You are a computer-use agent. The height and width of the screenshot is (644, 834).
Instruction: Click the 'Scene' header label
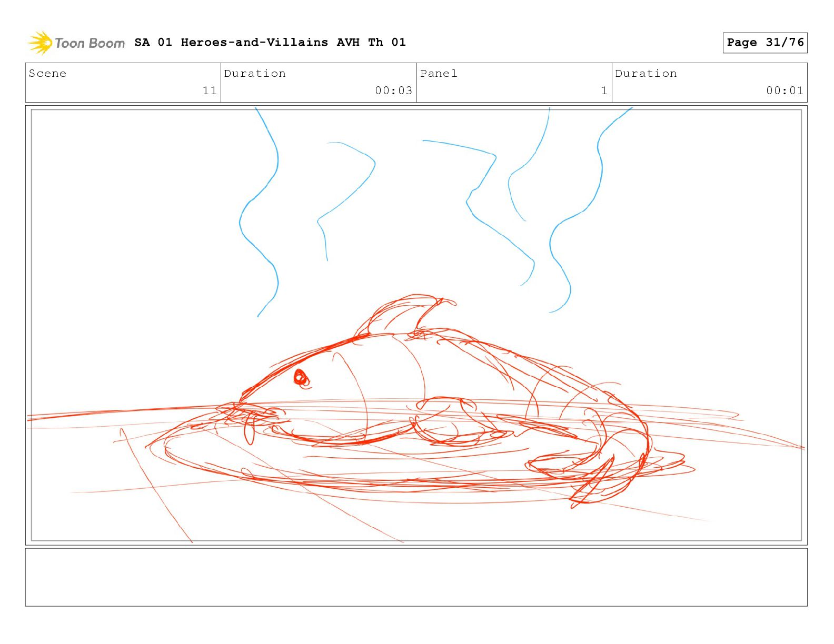48,74
